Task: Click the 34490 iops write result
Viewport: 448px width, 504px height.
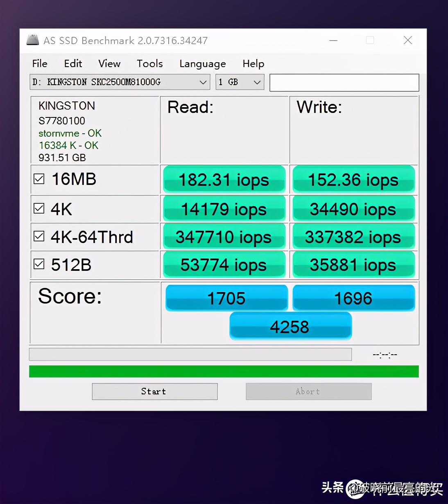Action: click(x=353, y=209)
